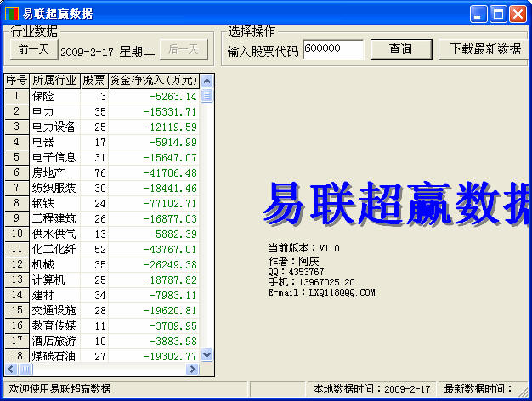532x401 pixels.
Task: Click net inflow value -15331.71
Action: [x=170, y=112]
